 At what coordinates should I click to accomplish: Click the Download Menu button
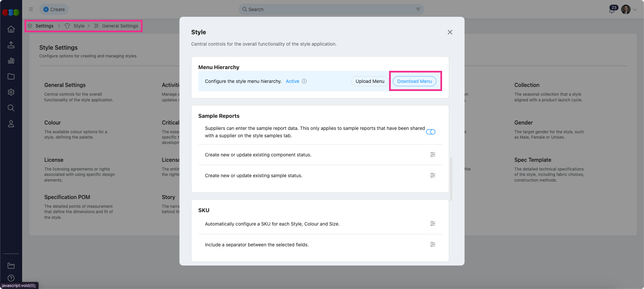click(x=414, y=81)
